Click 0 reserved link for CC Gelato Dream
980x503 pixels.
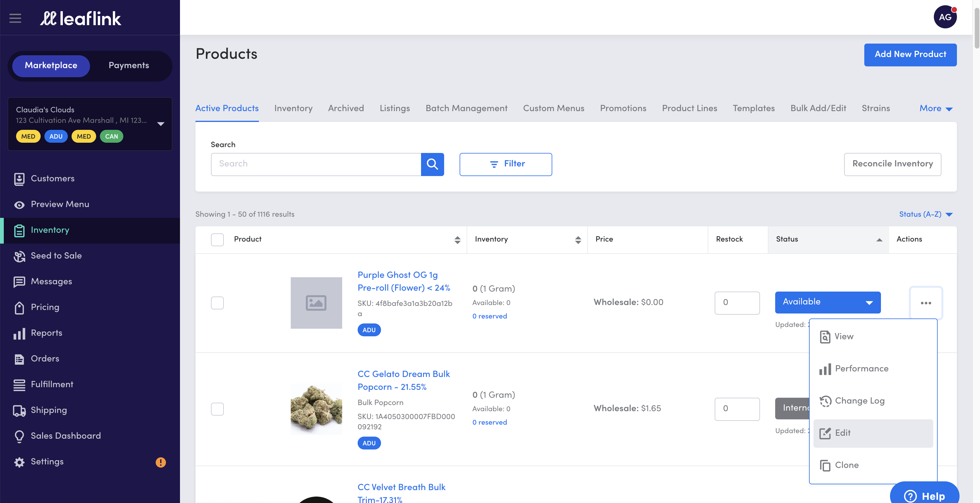pyautogui.click(x=489, y=422)
